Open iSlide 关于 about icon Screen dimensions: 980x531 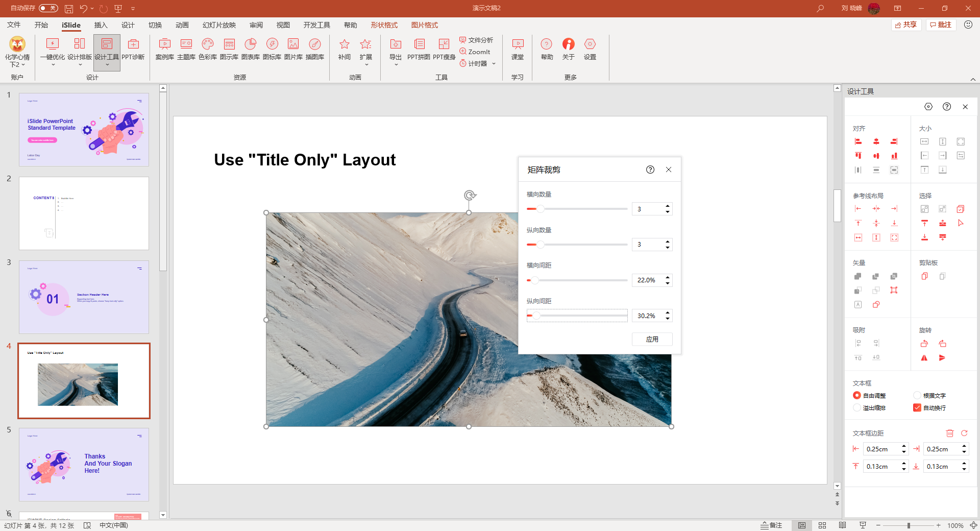tap(568, 49)
